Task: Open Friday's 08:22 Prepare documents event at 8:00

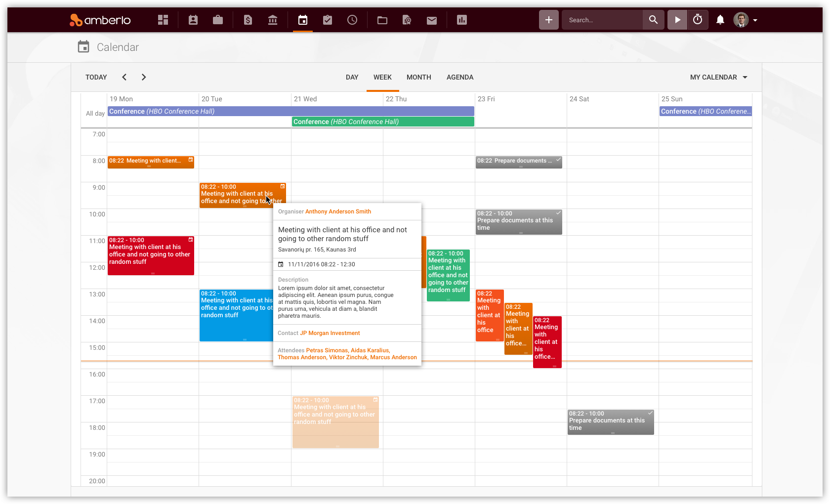Action: [519, 162]
